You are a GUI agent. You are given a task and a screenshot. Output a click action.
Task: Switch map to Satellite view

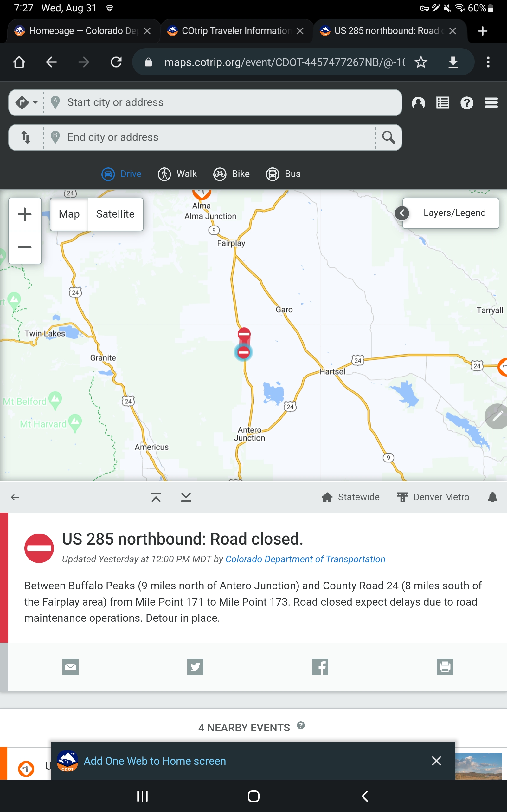[x=115, y=214]
